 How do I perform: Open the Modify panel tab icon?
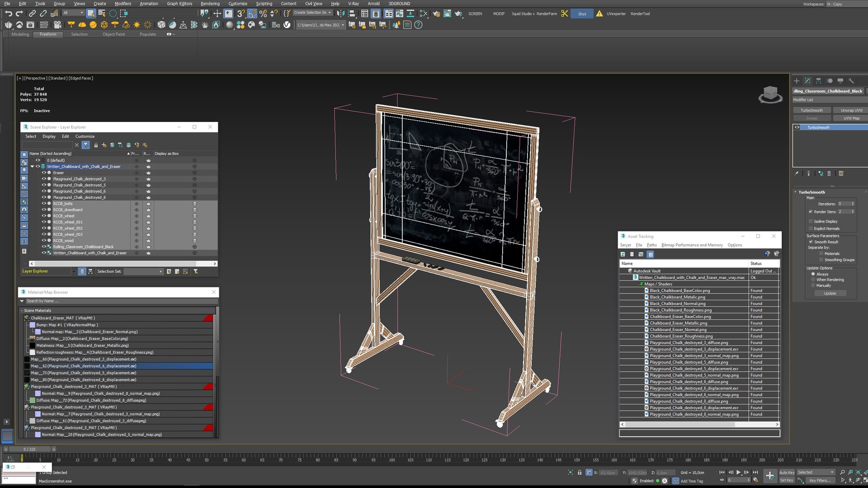tap(807, 81)
